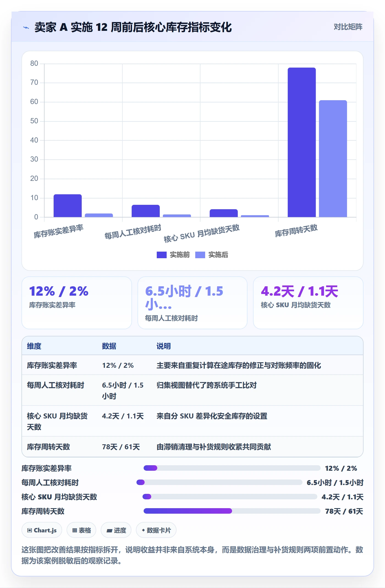
Task: Click the 库存周转天数 x-axis label
Action: [296, 230]
